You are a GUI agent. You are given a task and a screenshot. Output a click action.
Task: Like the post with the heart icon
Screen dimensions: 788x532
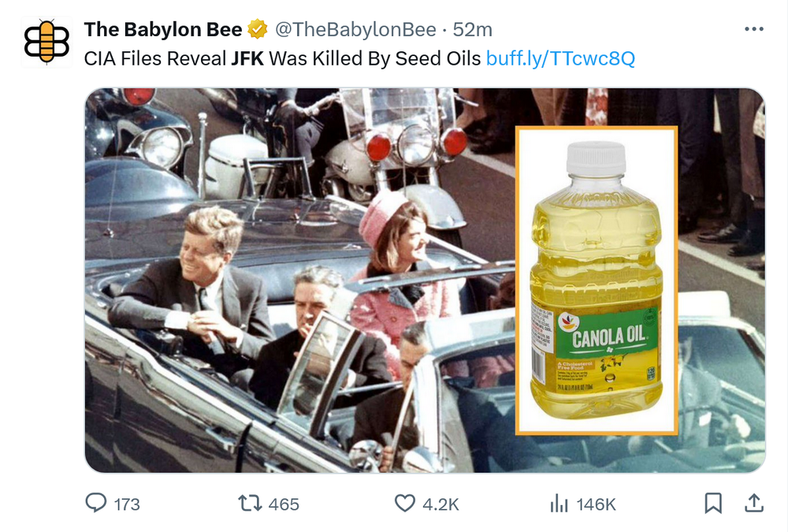404,503
